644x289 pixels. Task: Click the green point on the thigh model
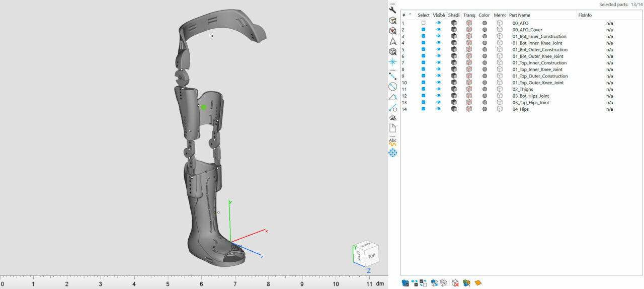[x=203, y=107]
